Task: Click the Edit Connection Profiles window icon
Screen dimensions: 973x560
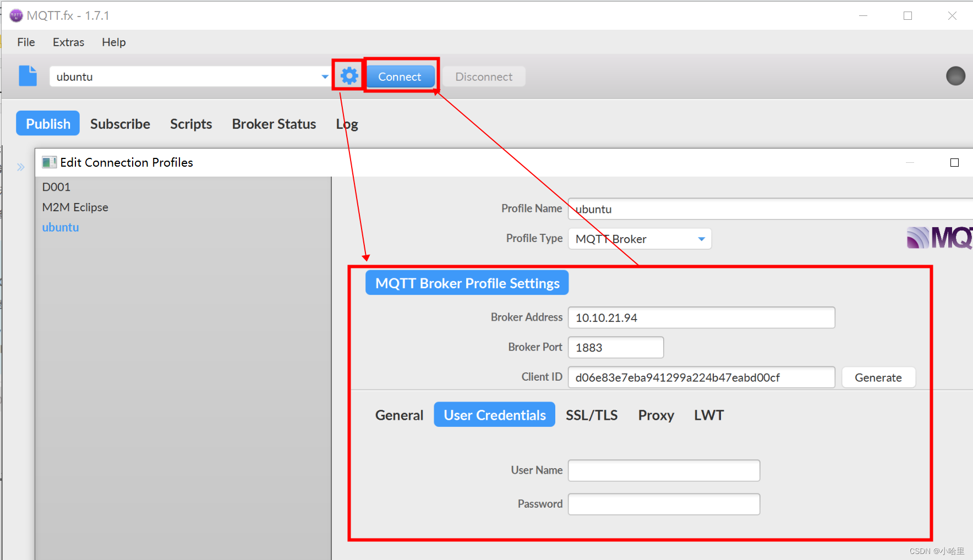Action: [x=50, y=162]
